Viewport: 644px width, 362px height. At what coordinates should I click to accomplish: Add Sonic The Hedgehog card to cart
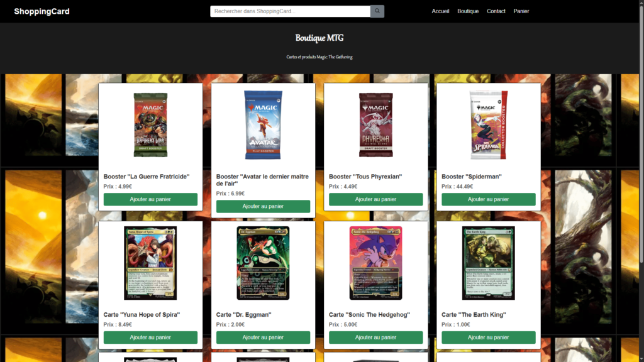tap(375, 337)
